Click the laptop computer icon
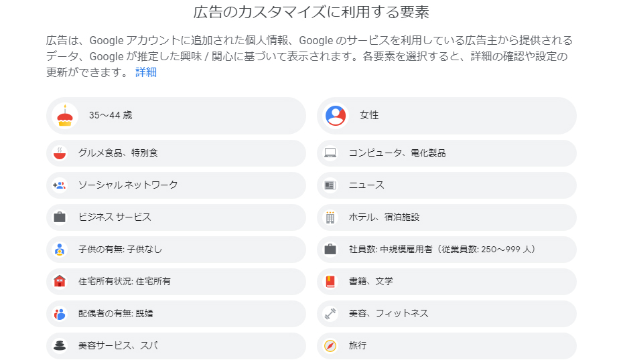The height and width of the screenshot is (364, 623). coord(330,153)
